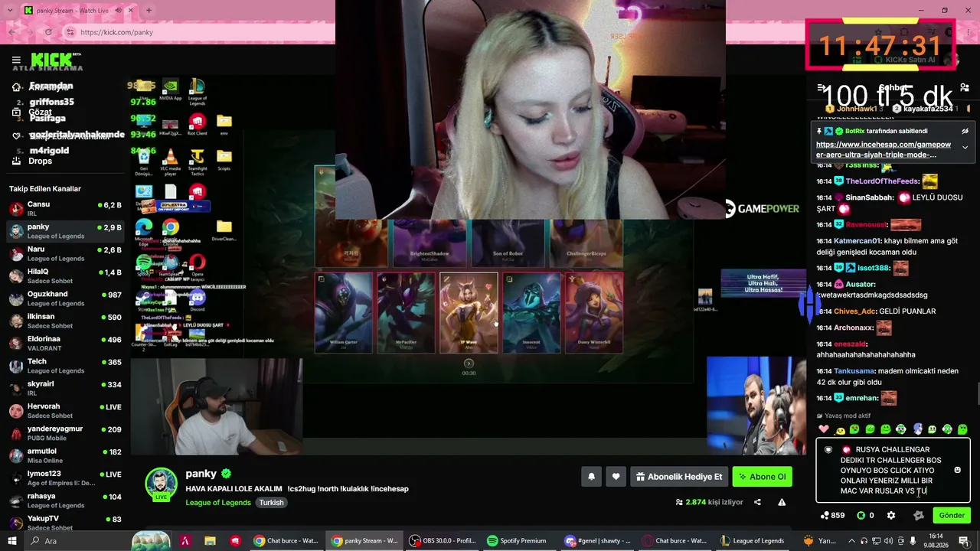The height and width of the screenshot is (551, 980).
Task: Open the pinned incehesap.com link
Action: [884, 149]
